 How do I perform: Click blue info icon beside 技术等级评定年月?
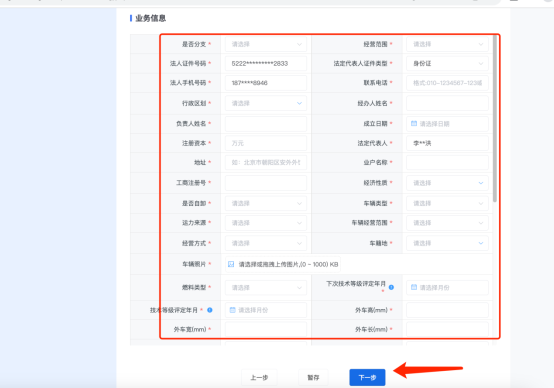click(x=210, y=310)
